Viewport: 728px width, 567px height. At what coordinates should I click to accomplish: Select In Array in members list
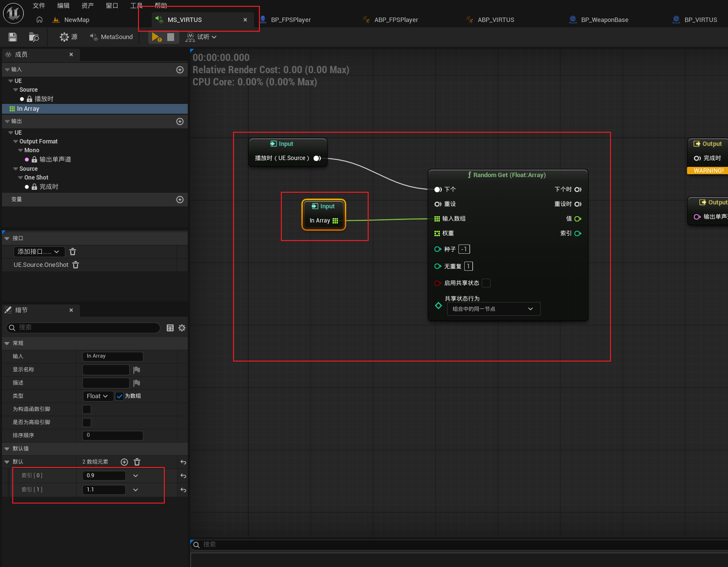point(95,109)
